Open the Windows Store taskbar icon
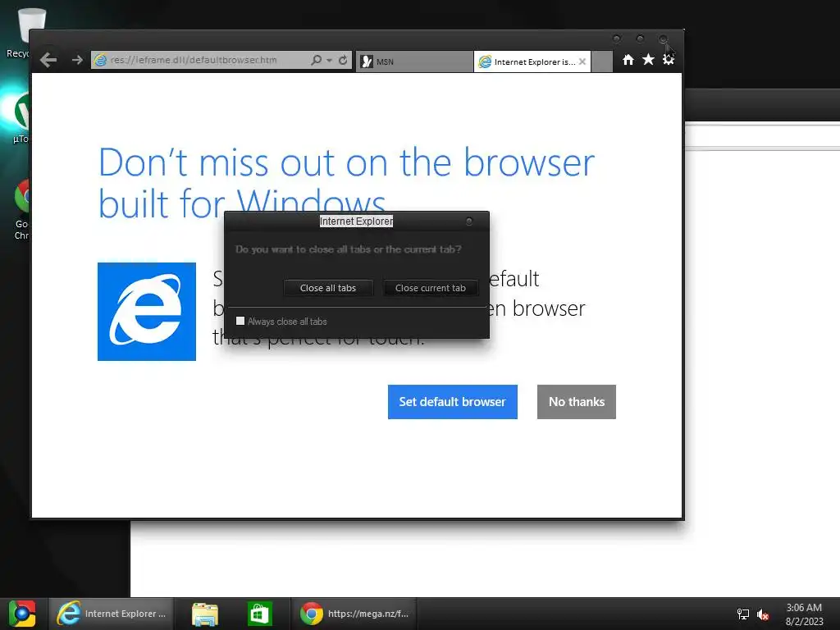This screenshot has width=840, height=630. tap(260, 614)
